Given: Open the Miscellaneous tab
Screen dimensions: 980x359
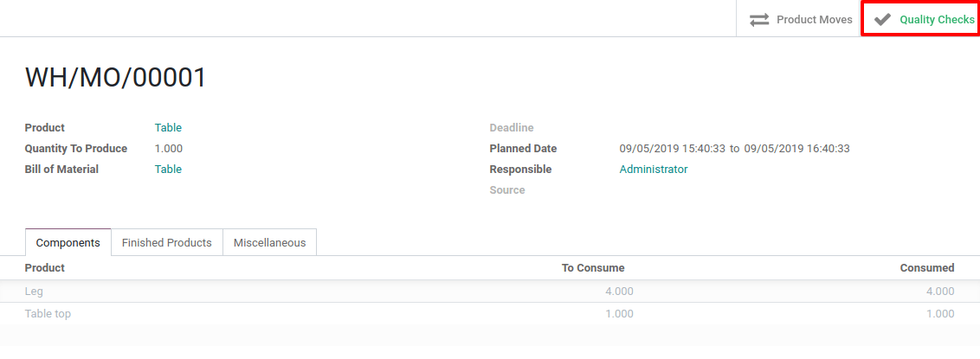Looking at the screenshot, I should coord(269,242).
